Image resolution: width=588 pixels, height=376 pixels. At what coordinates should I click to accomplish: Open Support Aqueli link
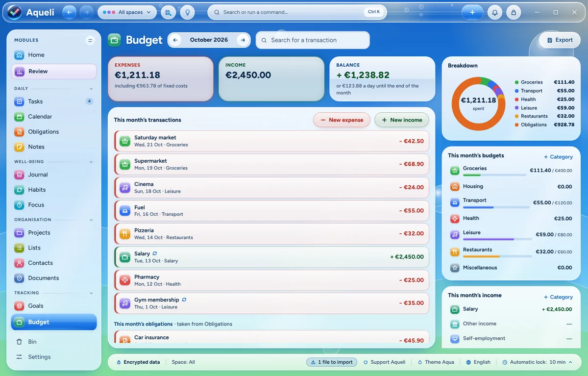384,362
